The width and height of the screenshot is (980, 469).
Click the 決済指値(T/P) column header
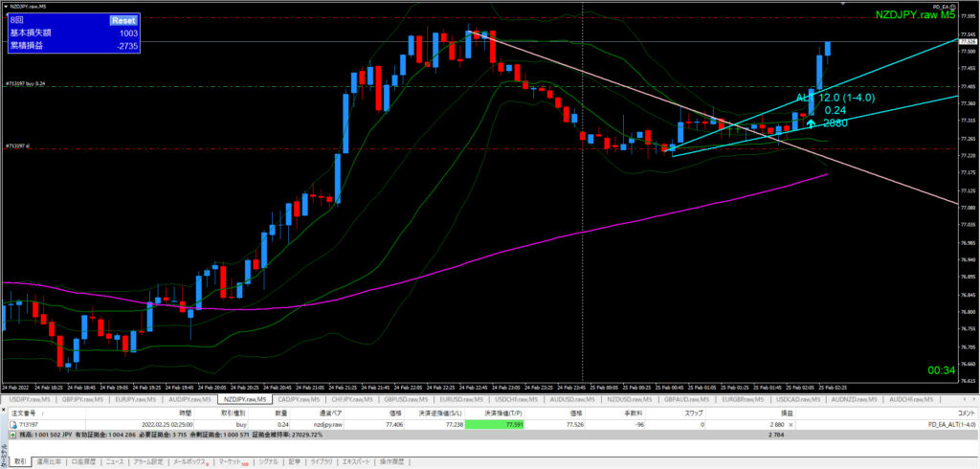[x=504, y=413]
